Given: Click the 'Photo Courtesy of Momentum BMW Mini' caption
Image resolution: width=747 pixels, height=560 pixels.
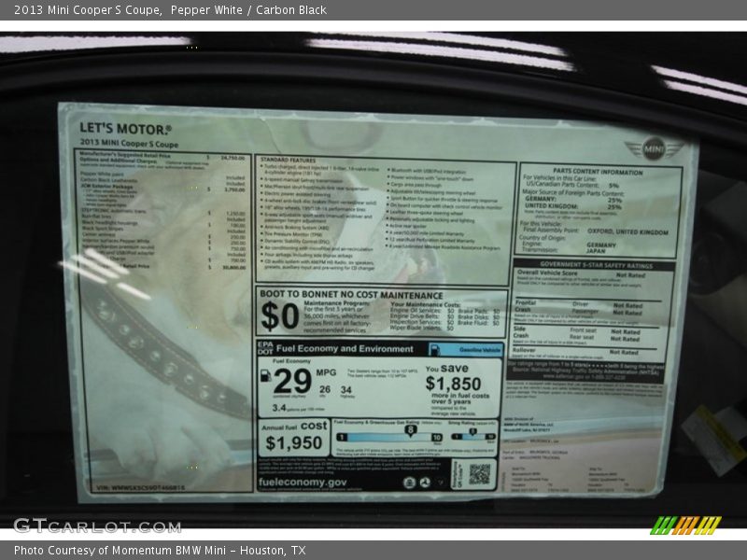Looking at the screenshot, I should [x=120, y=550].
